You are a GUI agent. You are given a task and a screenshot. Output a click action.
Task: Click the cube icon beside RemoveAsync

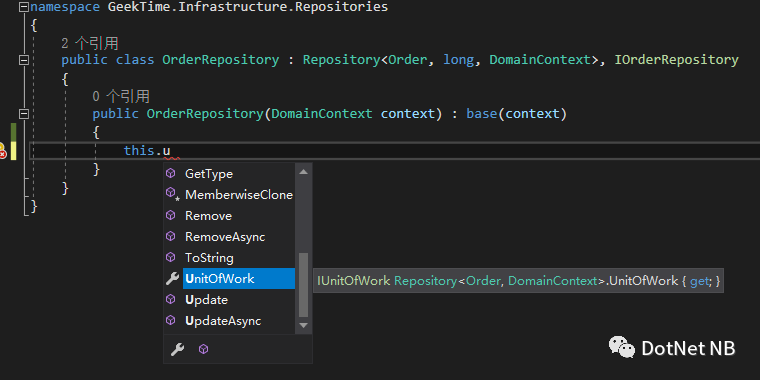170,237
